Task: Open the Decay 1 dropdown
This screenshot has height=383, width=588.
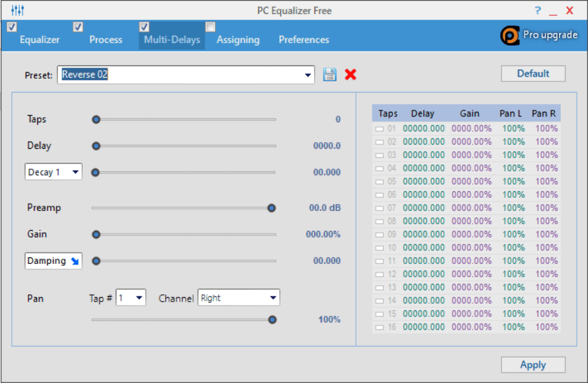Action: [54, 172]
